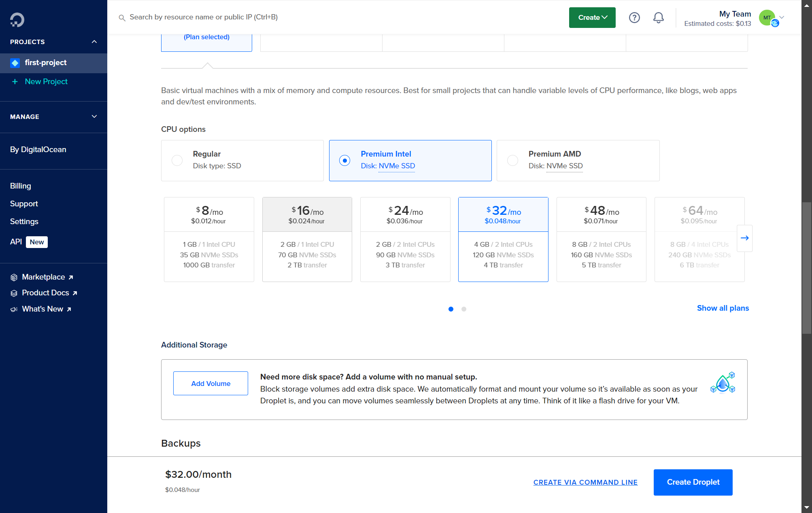The image size is (812, 513).
Task: Open the API menu item
Action: [x=16, y=242]
